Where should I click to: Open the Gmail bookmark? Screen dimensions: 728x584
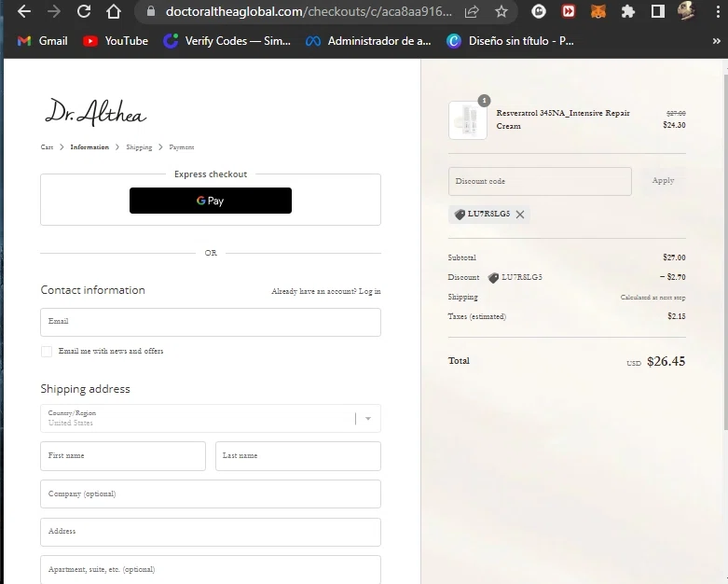click(x=42, y=41)
